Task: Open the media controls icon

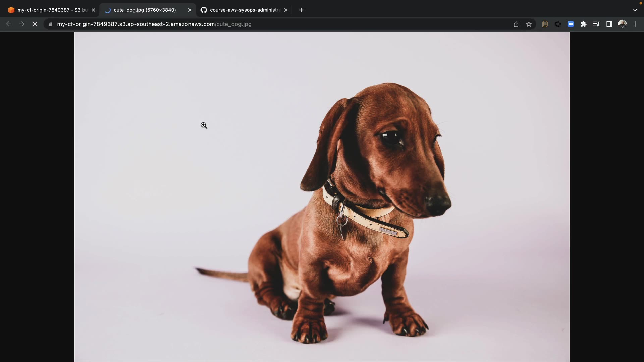Action: [596, 24]
